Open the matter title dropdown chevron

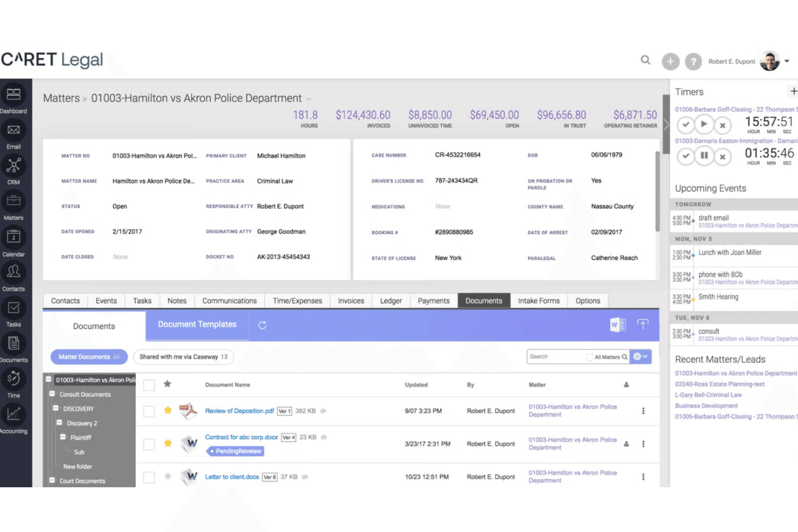pyautogui.click(x=309, y=99)
